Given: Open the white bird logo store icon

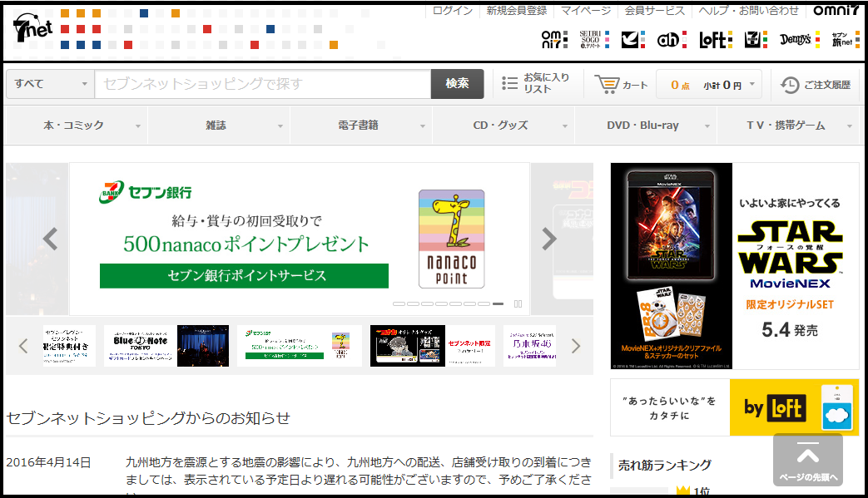Looking at the screenshot, I should tap(632, 39).
